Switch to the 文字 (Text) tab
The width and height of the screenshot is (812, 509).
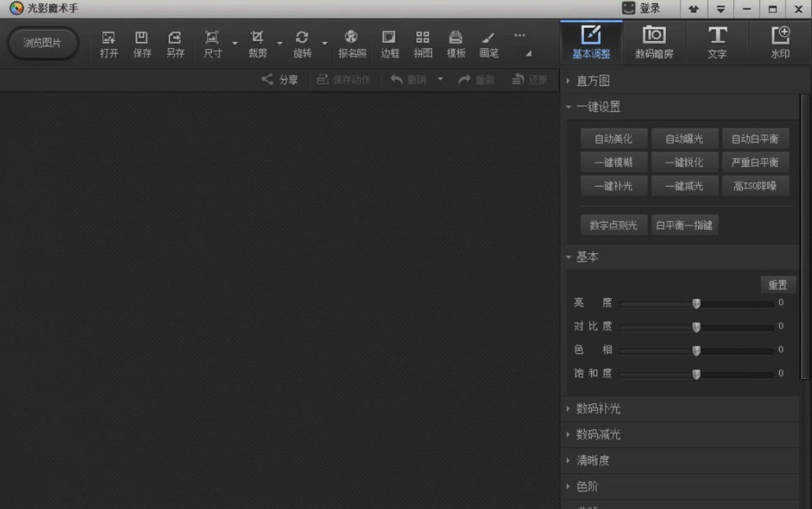(x=717, y=43)
